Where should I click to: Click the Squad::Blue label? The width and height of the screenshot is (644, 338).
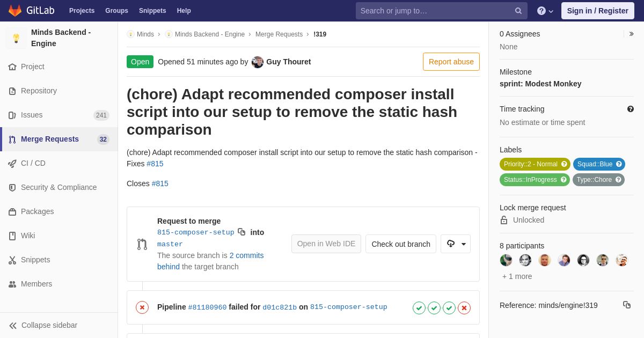click(599, 164)
